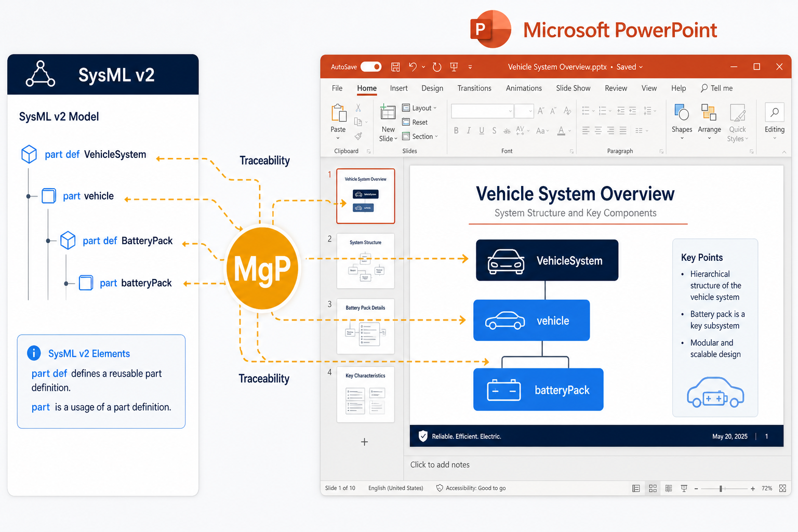
Task: Click Decrease Font Size icon
Action: (553, 111)
